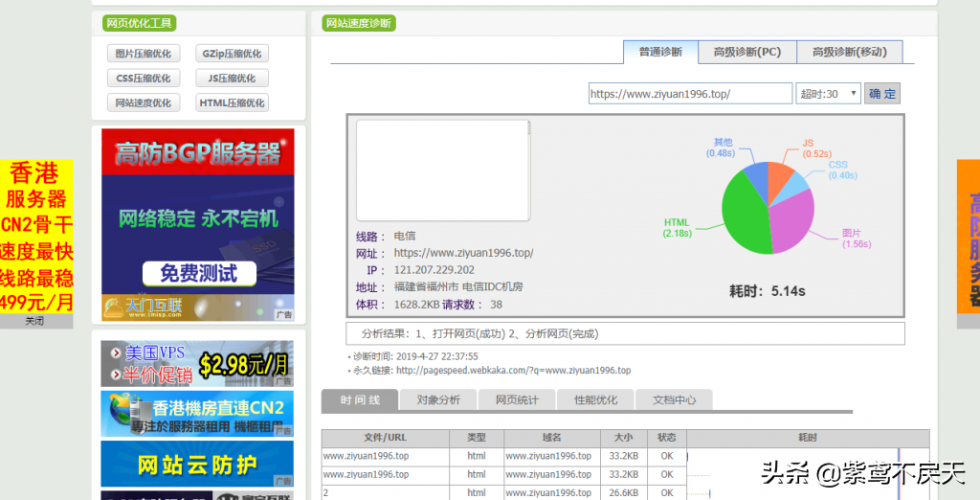Click the 域名 column header
The image size is (980, 500).
[x=551, y=438]
